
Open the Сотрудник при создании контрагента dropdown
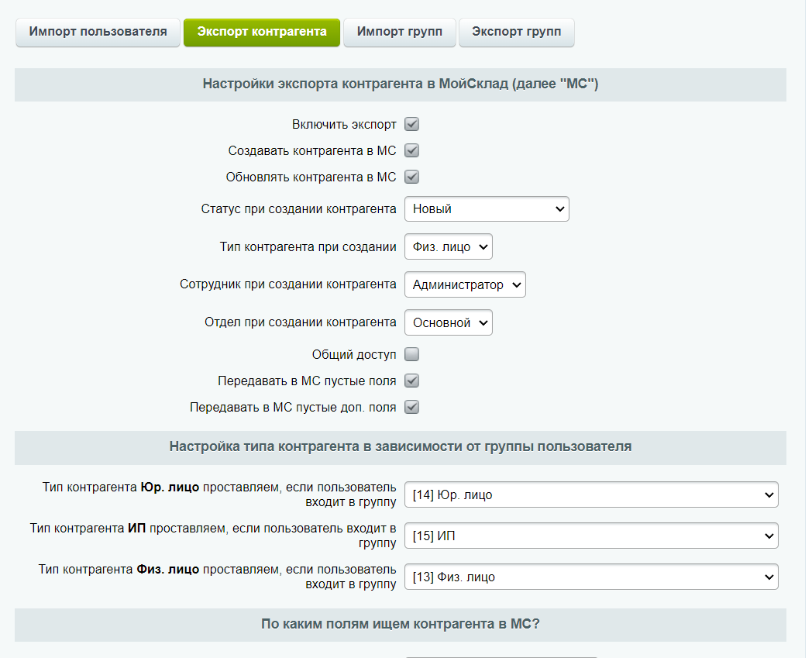pos(465,284)
